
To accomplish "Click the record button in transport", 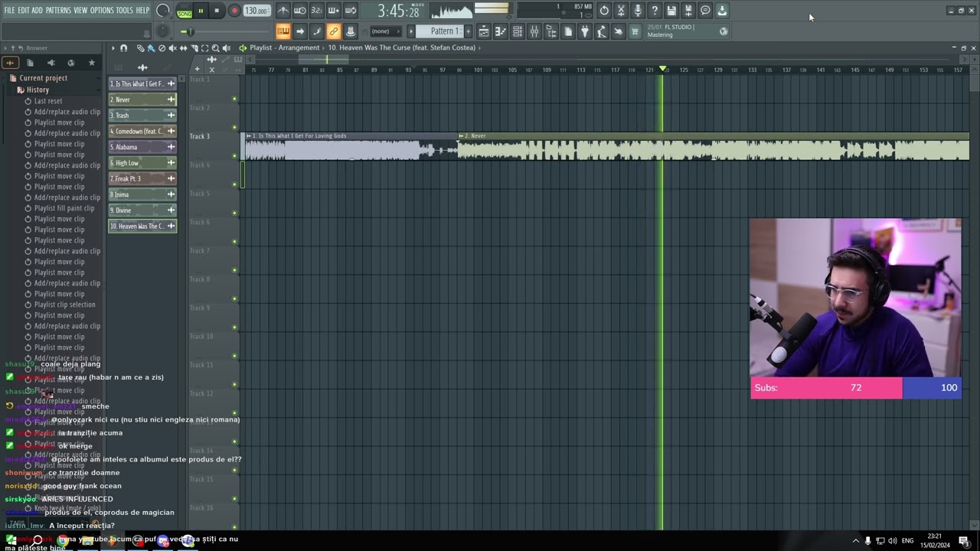I will click(x=234, y=11).
